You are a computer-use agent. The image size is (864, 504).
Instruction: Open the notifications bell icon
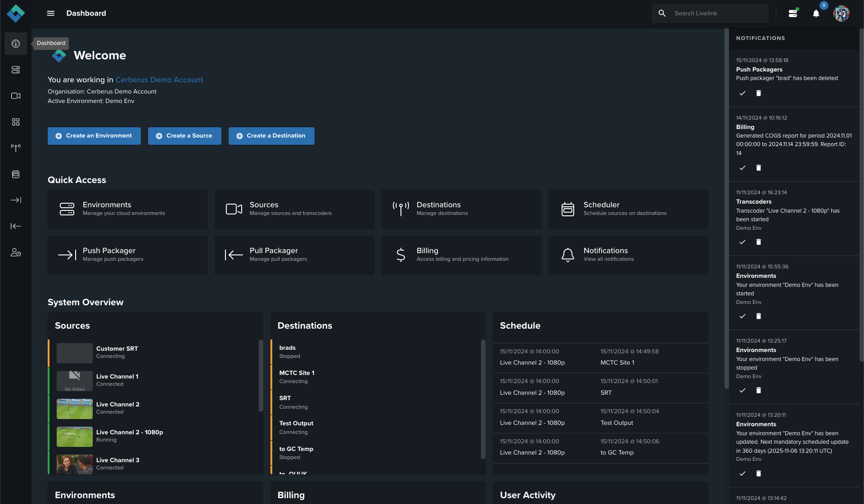point(816,13)
